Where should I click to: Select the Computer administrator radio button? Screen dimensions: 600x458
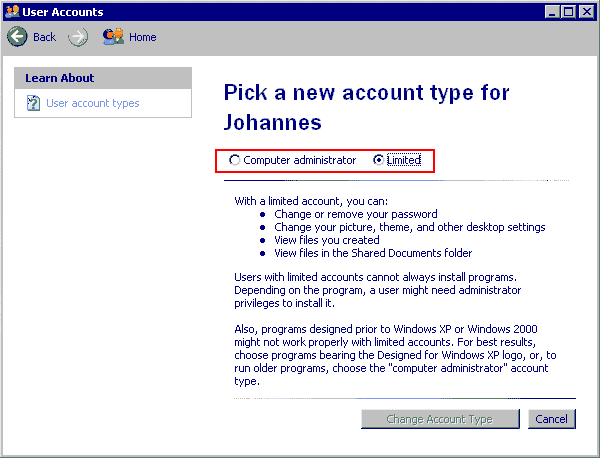234,160
